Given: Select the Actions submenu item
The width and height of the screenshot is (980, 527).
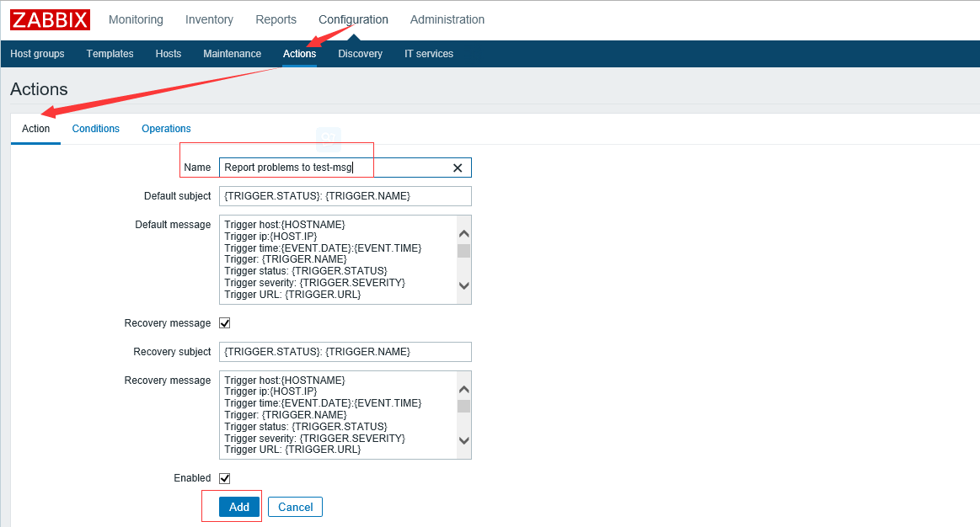Looking at the screenshot, I should click(x=299, y=54).
